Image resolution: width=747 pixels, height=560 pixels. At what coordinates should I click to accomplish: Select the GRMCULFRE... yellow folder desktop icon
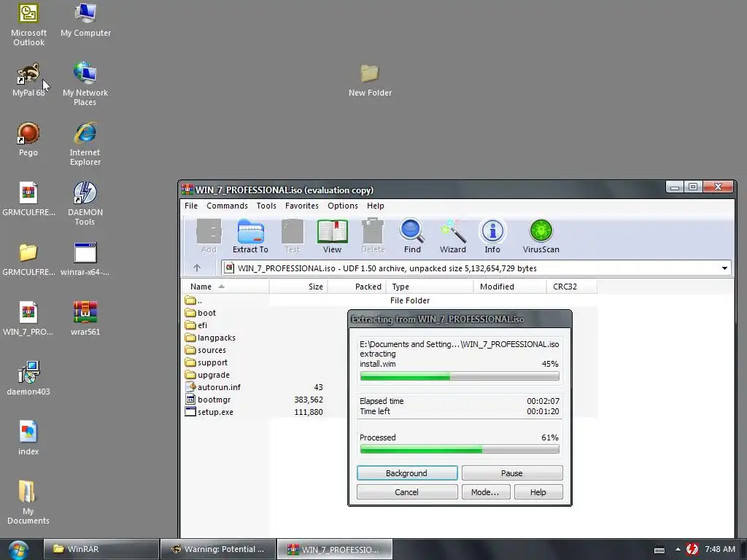(x=28, y=259)
